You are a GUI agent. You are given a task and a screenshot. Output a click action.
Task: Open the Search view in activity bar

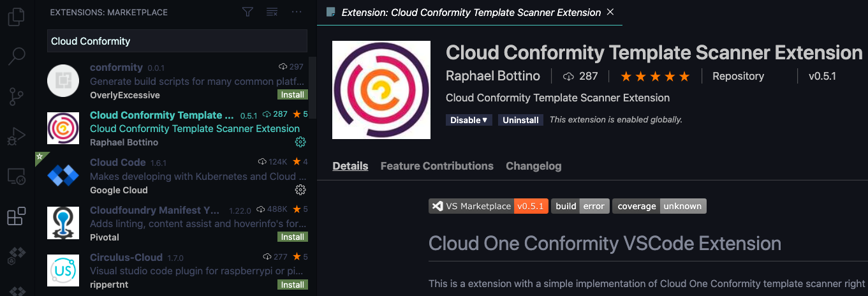[x=17, y=56]
